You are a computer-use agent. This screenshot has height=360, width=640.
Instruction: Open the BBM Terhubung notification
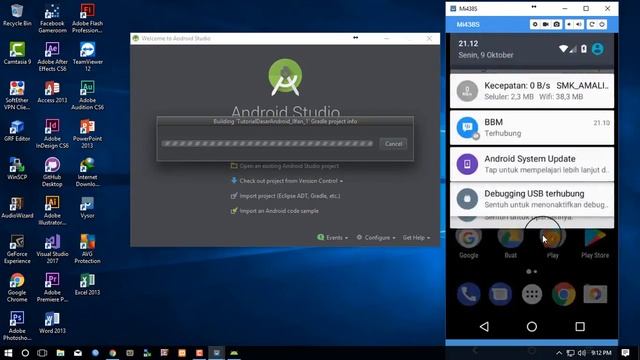coord(532,128)
